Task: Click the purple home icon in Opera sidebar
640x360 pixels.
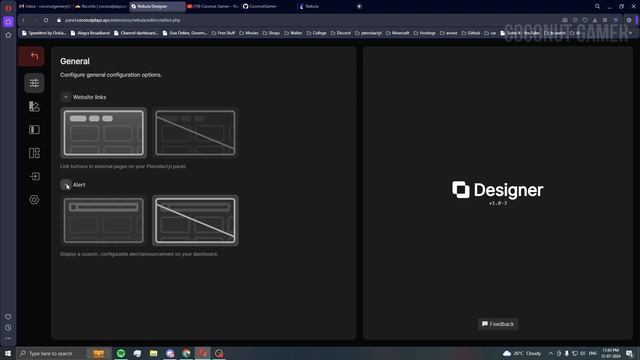Action: (x=8, y=22)
